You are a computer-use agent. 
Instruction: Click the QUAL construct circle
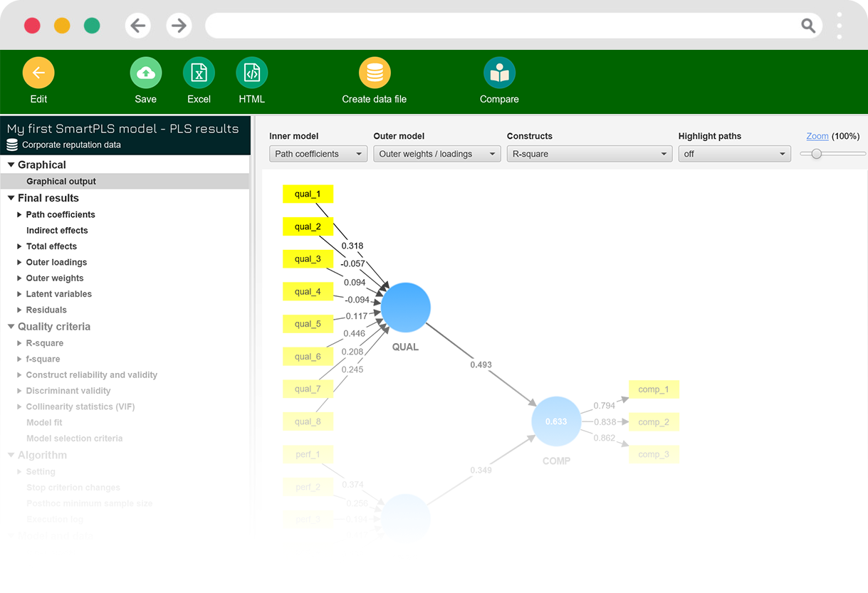pos(406,308)
